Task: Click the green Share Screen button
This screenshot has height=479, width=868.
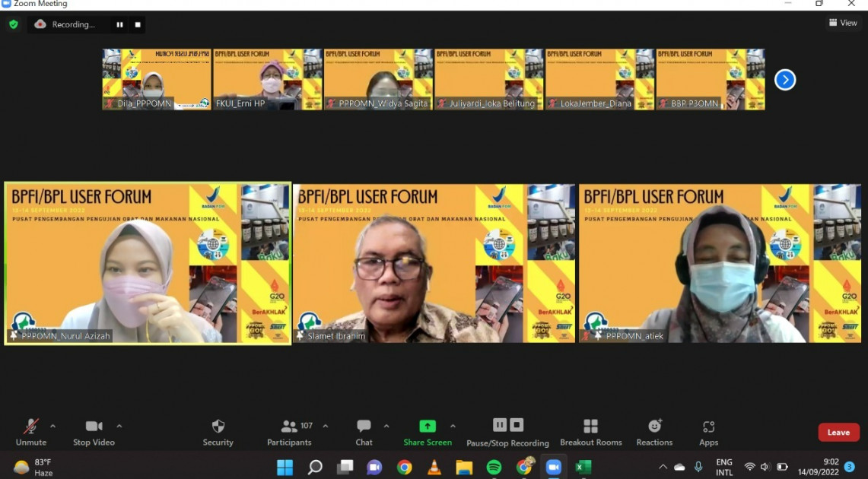Action: [428, 427]
